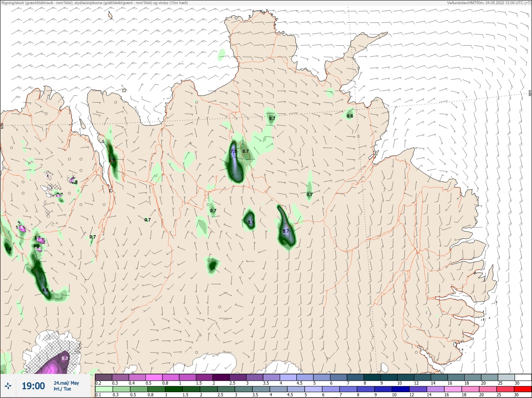Click the 5.7 precipitation value label
532x398 pixels.
coord(286,231)
